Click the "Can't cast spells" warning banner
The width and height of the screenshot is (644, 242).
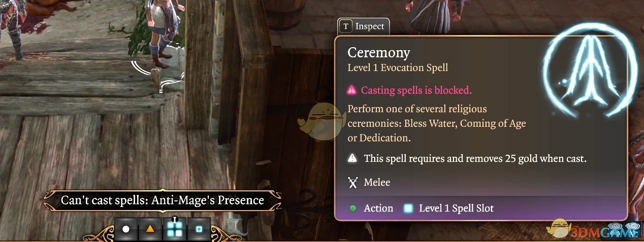pos(163,200)
